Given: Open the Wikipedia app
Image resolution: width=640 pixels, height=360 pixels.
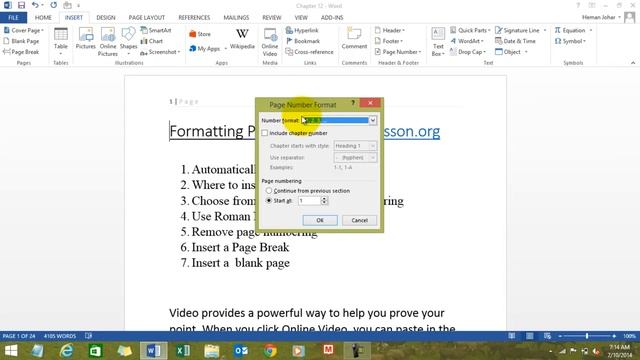Looking at the screenshot, I should (242, 39).
